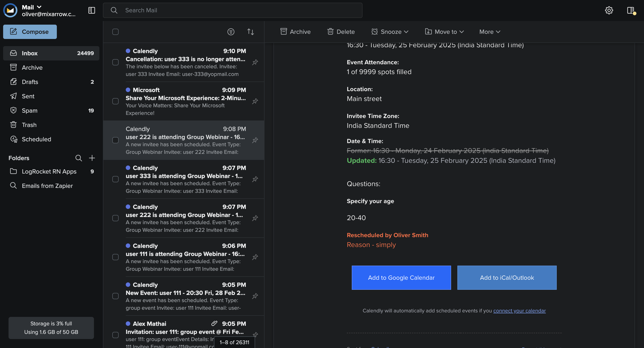The height and width of the screenshot is (348, 644).
Task: Toggle the sidebar collapse icon
Action: click(x=92, y=10)
